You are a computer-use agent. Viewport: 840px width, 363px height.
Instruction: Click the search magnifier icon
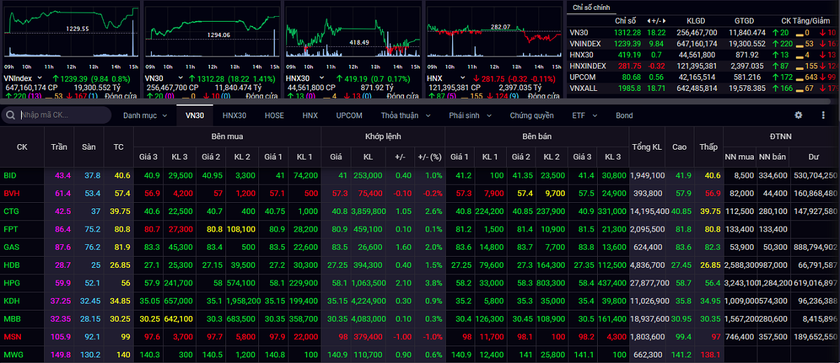[10, 115]
